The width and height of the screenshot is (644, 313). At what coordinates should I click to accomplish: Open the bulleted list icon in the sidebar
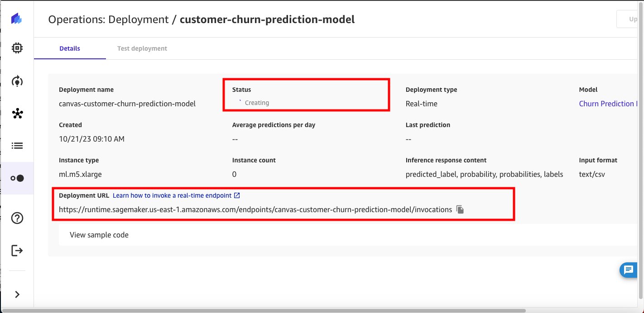pos(17,146)
